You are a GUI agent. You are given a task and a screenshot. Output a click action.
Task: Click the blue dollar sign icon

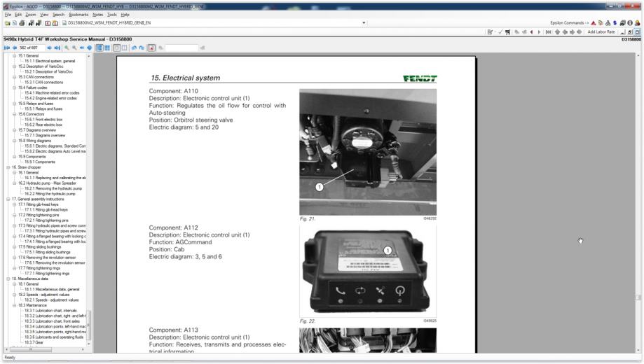coord(615,23)
